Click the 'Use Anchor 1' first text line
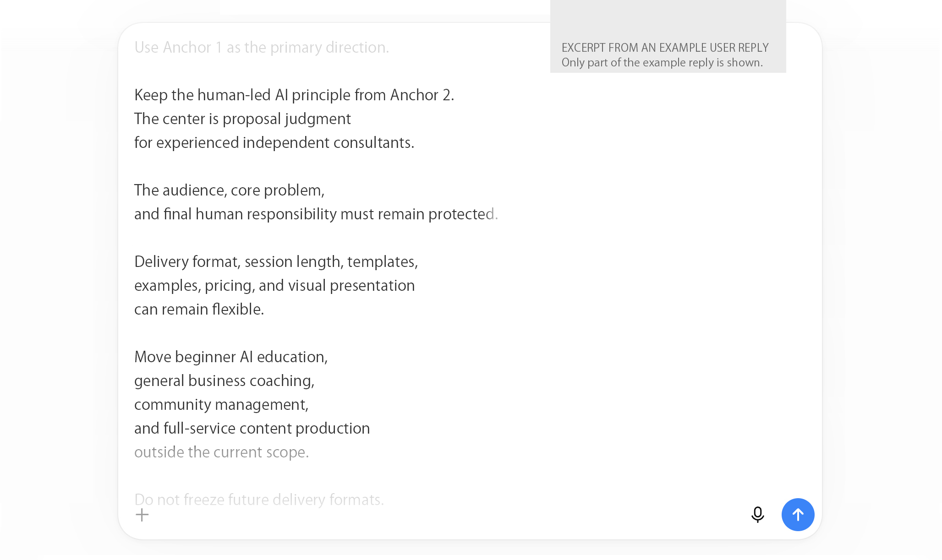 (x=262, y=47)
